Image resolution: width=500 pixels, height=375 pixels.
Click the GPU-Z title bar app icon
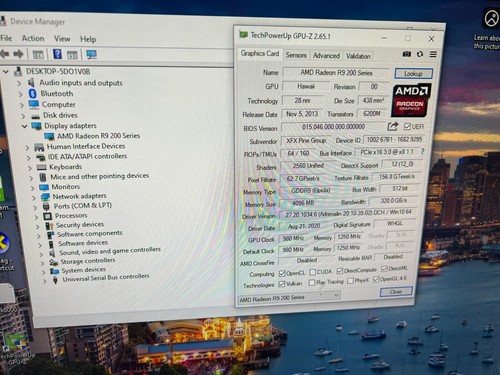pos(243,34)
